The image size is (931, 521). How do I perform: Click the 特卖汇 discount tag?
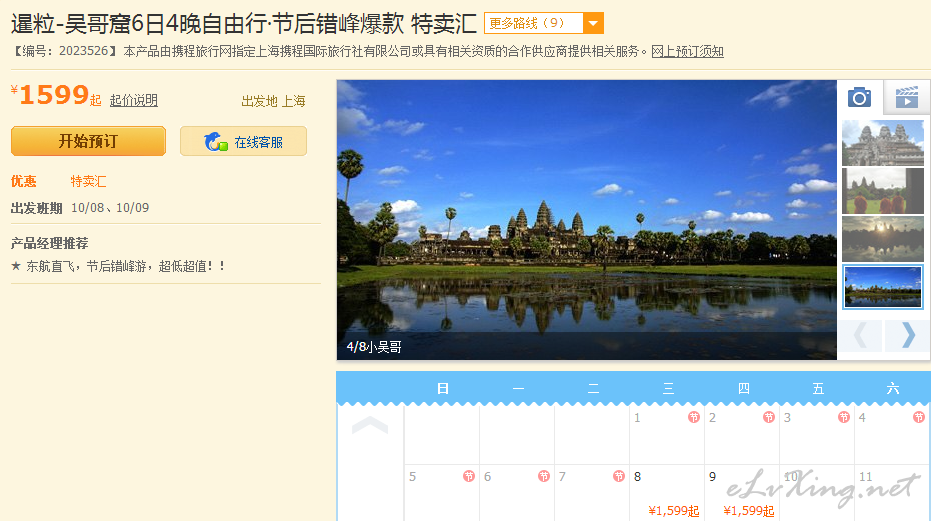click(88, 181)
